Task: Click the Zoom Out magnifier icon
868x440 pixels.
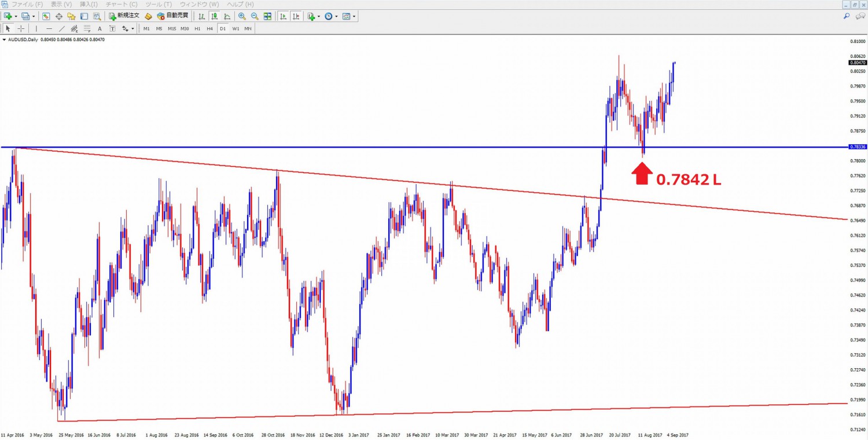Action: tap(255, 16)
